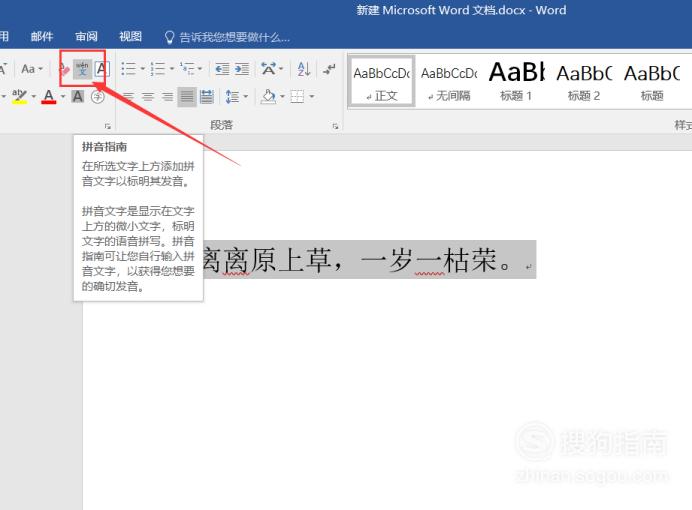Open the borders dropdown arrow
Viewport: 692px width, 510px height.
(312, 97)
